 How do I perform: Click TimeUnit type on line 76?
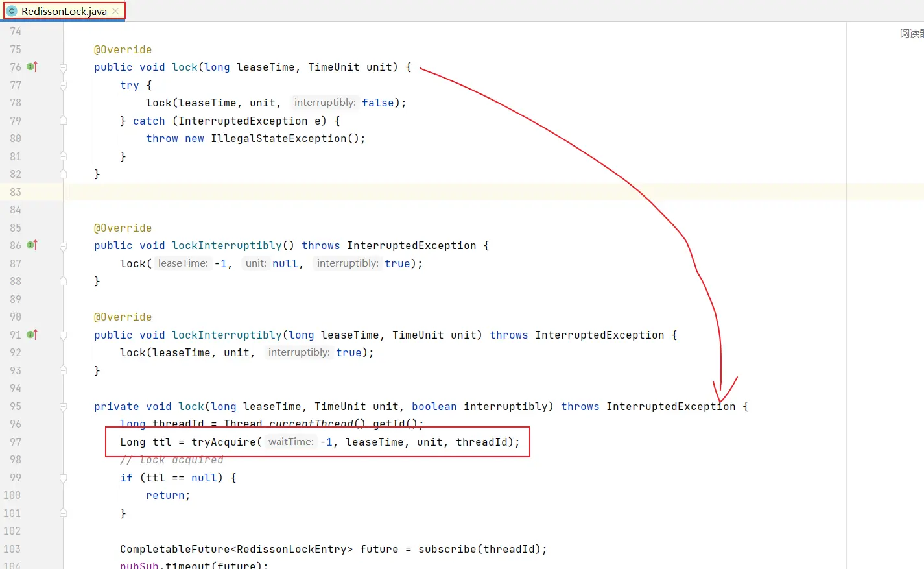(x=334, y=67)
